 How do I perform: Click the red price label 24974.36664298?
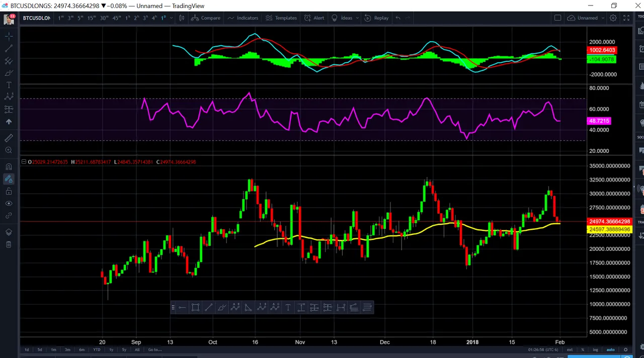pyautogui.click(x=609, y=222)
